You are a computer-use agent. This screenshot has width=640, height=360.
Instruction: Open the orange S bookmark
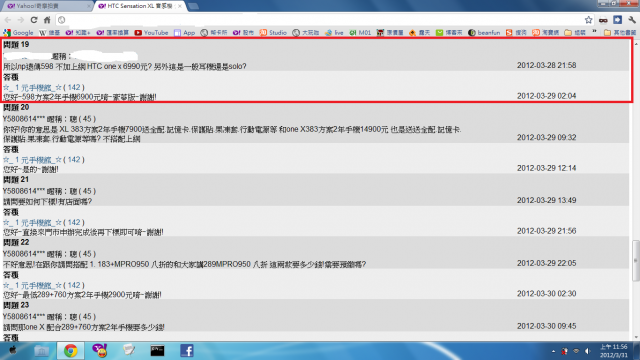516,33
